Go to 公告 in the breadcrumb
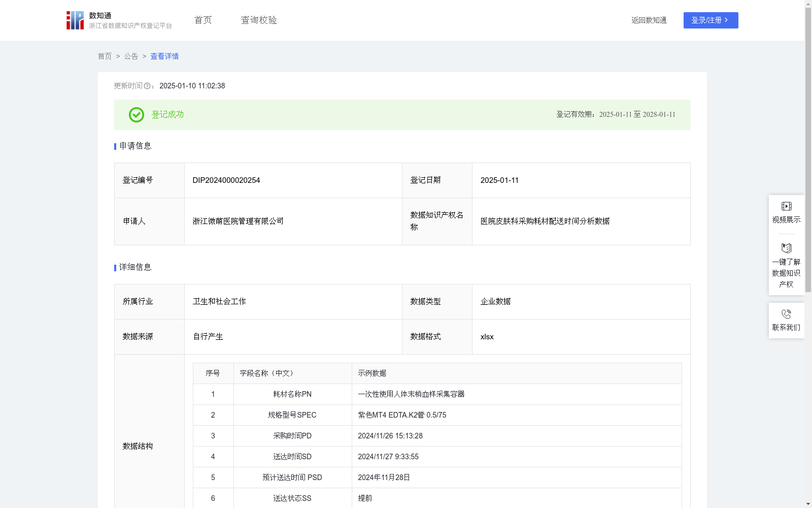Screen dimensions: 812x508 coord(131,56)
